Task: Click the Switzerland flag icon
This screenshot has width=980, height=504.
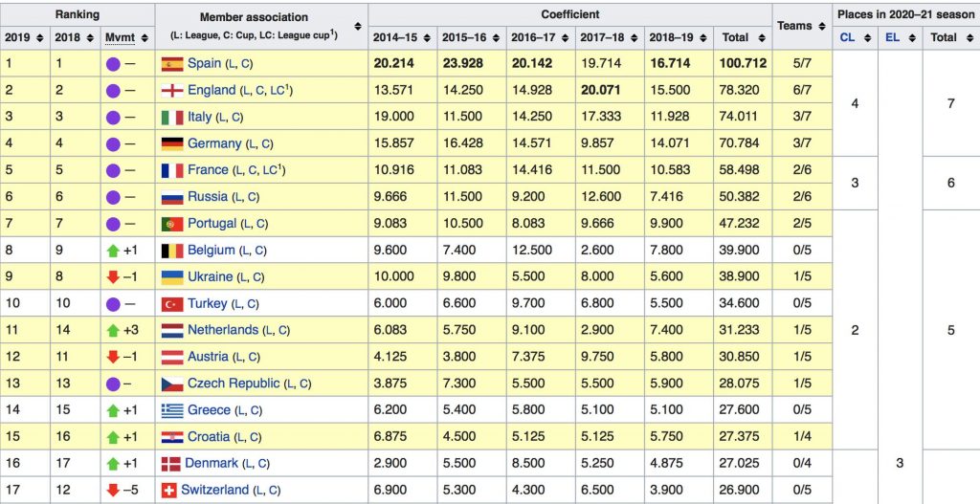Action: pos(171,490)
